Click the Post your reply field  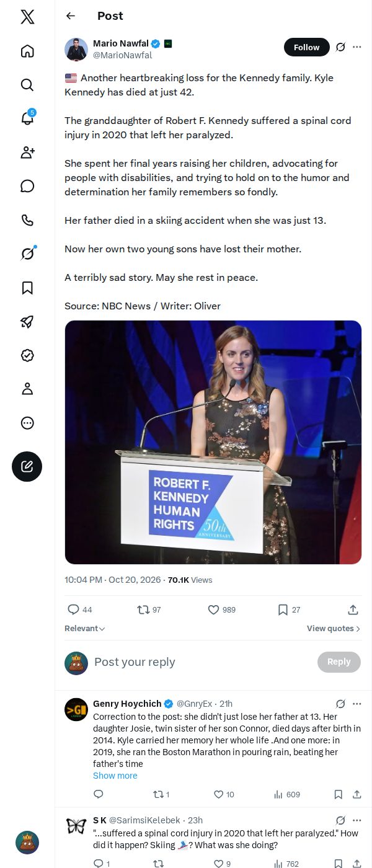(x=201, y=662)
